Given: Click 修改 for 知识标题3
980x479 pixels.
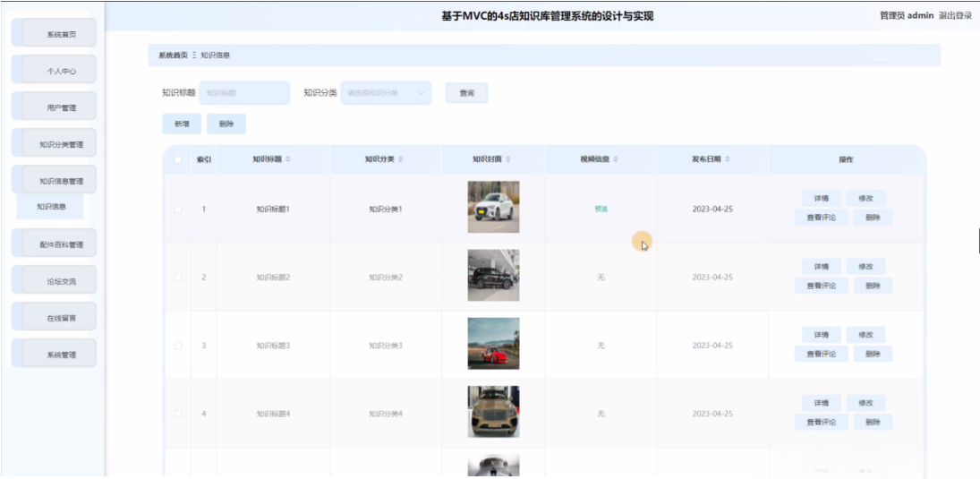Looking at the screenshot, I should 865,335.
